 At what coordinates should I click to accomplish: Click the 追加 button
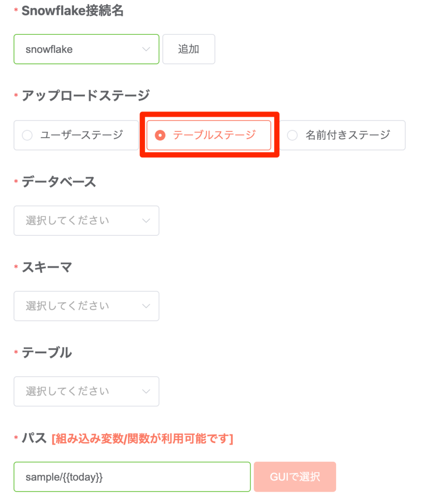click(x=189, y=49)
